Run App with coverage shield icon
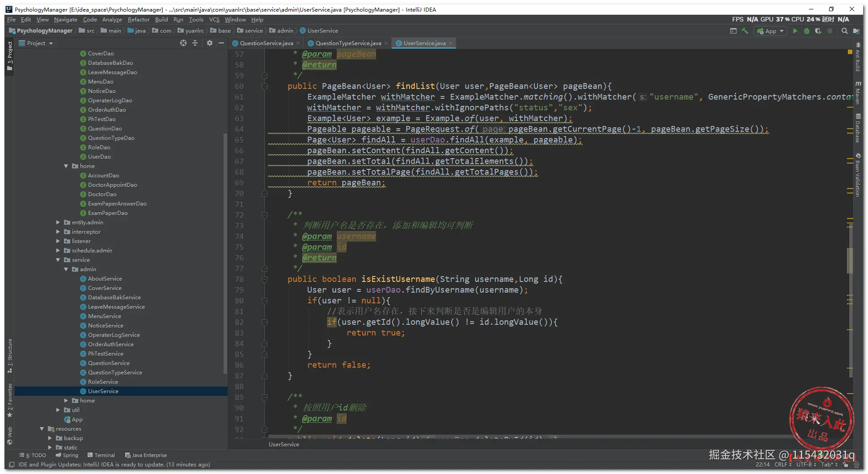This screenshot has height=474, width=868. coord(818,31)
